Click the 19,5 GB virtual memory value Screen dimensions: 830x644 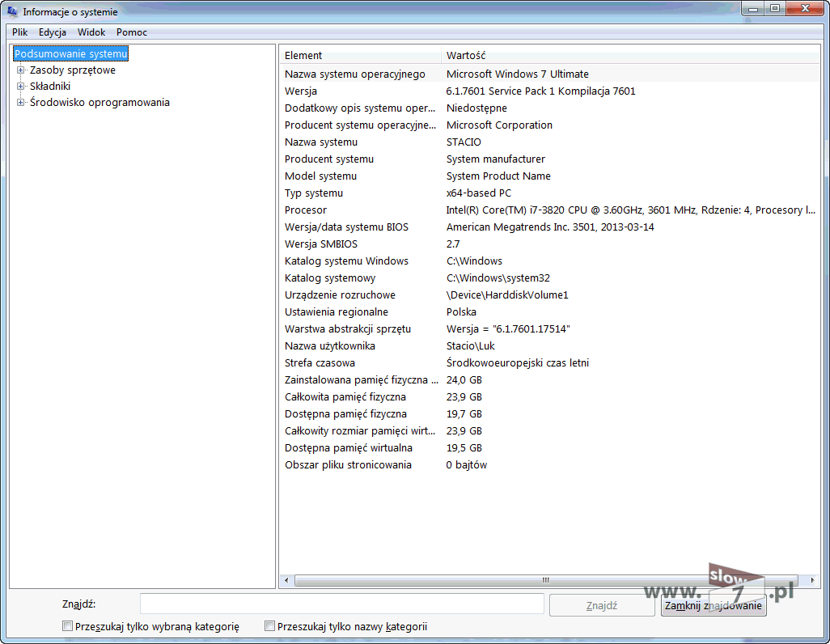[x=464, y=447]
